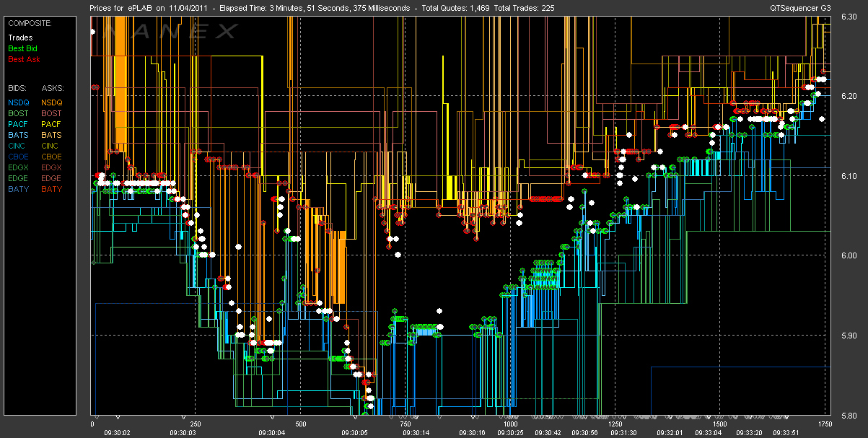
Task: Select BOST under the BIDS legend
Action: click(x=19, y=114)
